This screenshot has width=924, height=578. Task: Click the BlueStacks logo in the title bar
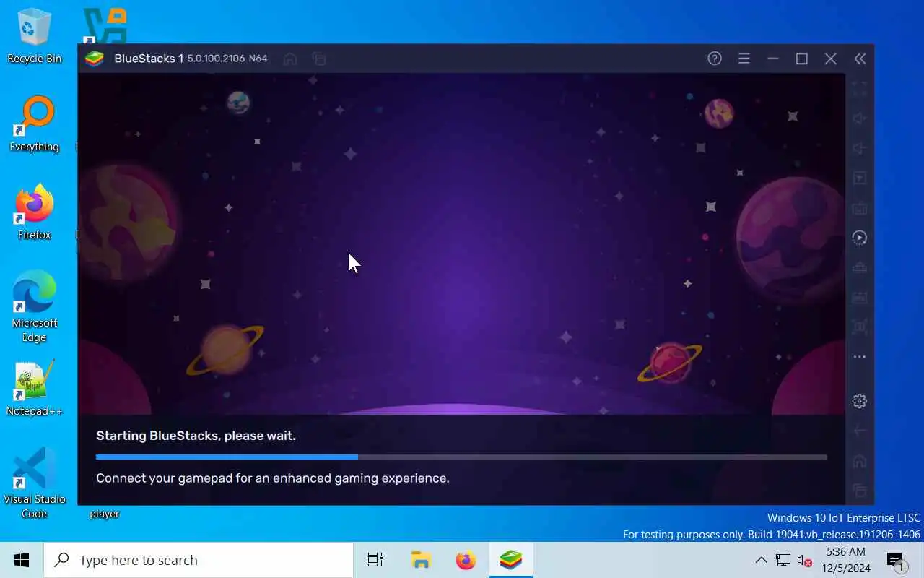(95, 59)
